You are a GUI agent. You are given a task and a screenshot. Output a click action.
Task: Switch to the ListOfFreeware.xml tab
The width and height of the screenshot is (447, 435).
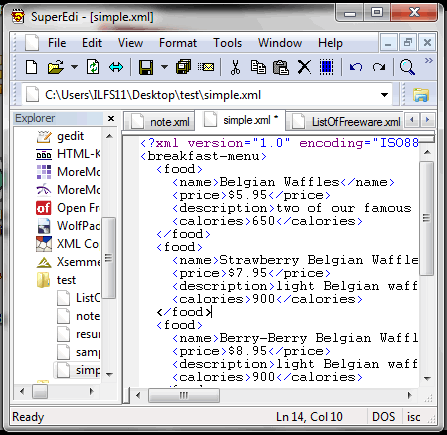pyautogui.click(x=345, y=121)
